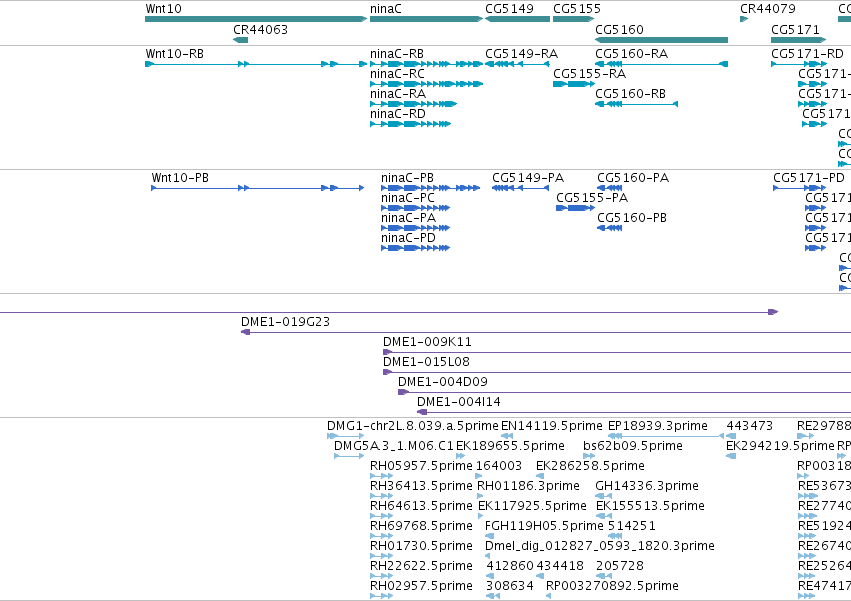Screen dimensions: 851x601
Task: Select protein ninaC-PB
Action: (430, 188)
